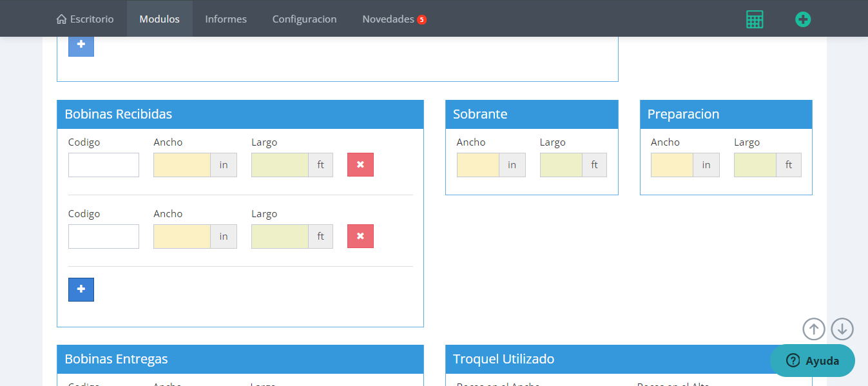Image resolution: width=868 pixels, height=386 pixels.
Task: Open the Ayuda help button
Action: [x=813, y=361]
